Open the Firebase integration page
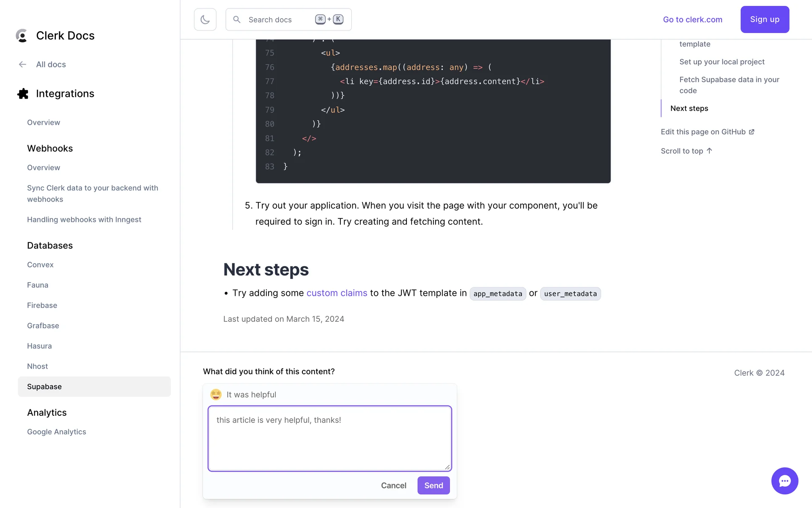Image resolution: width=812 pixels, height=508 pixels. (42, 305)
